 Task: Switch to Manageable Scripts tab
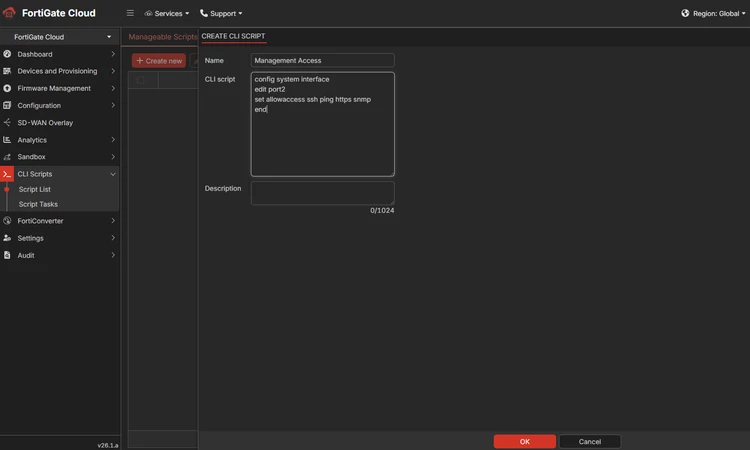163,37
